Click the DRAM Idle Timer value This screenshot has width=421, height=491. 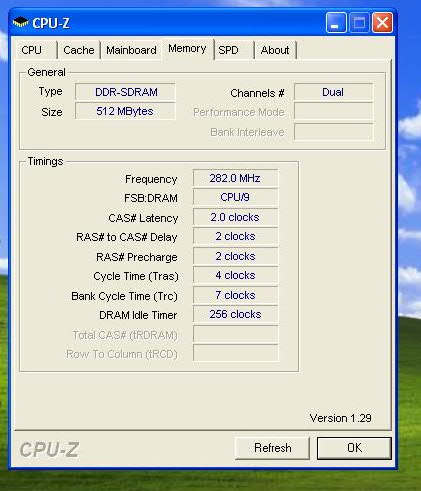pyautogui.click(x=235, y=314)
